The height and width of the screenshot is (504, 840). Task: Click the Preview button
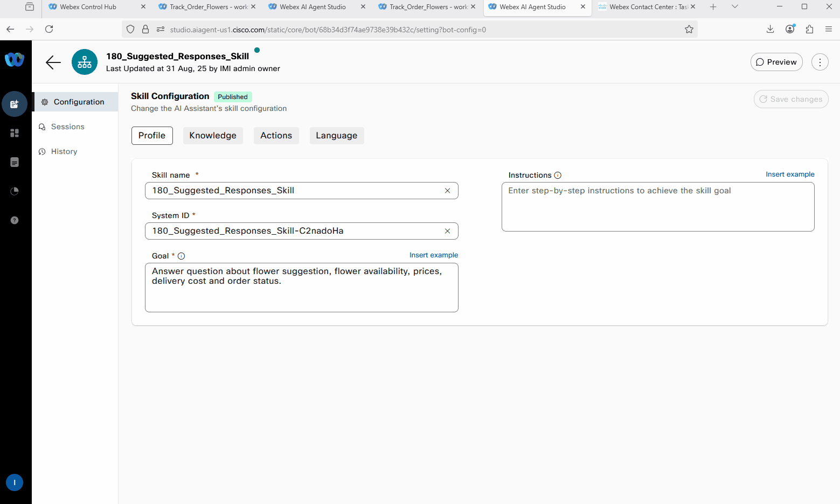776,62
